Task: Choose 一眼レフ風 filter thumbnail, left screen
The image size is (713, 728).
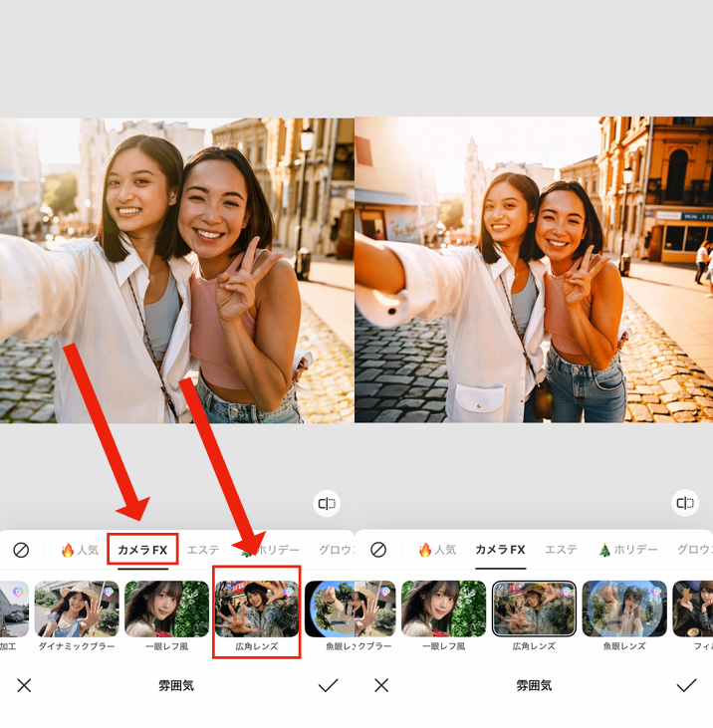Action: tap(167, 608)
